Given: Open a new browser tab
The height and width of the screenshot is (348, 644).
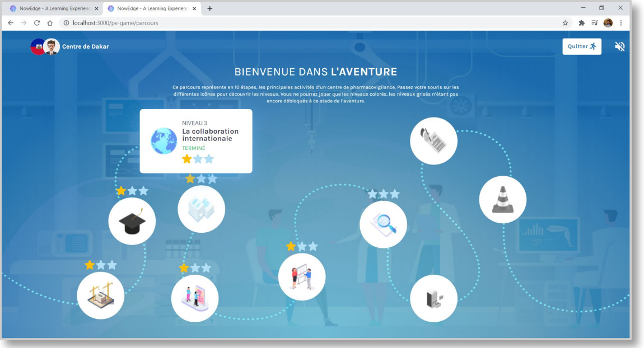Looking at the screenshot, I should click(x=210, y=8).
